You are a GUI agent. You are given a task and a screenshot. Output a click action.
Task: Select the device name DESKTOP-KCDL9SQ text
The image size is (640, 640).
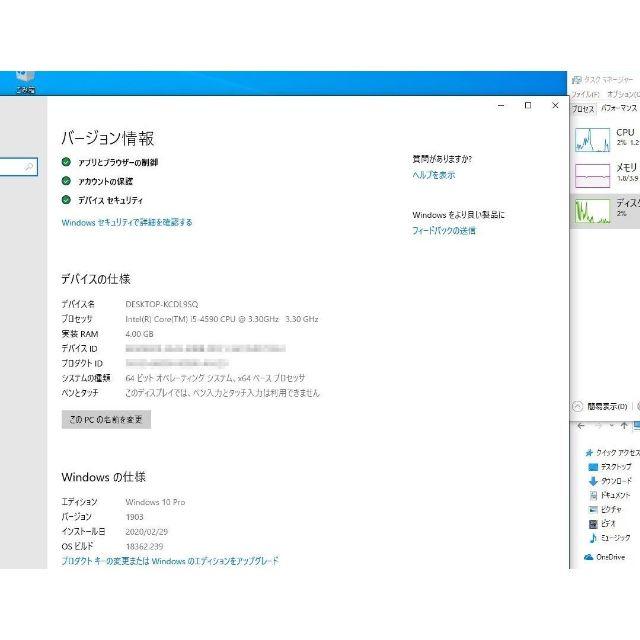pos(162,304)
